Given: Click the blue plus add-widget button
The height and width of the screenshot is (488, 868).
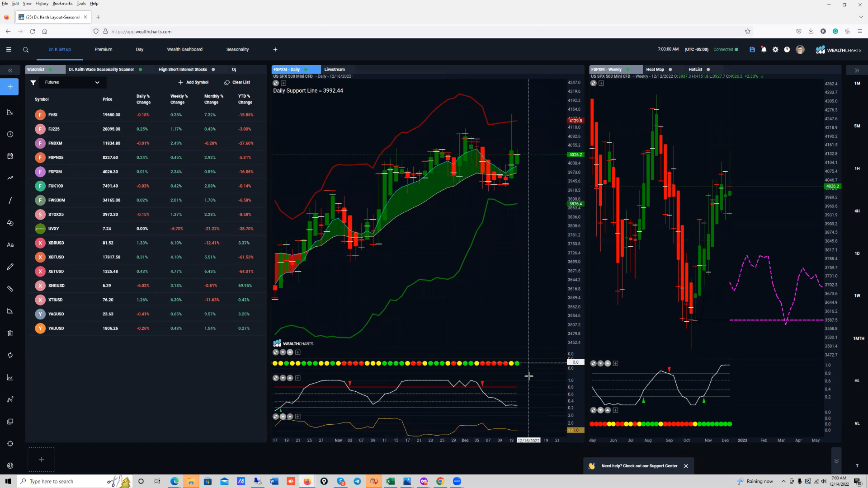Looking at the screenshot, I should (9, 87).
